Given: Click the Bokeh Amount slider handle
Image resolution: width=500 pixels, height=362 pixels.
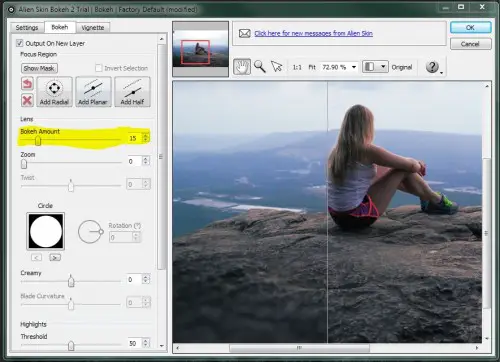Looking at the screenshot, I should coord(38,141).
